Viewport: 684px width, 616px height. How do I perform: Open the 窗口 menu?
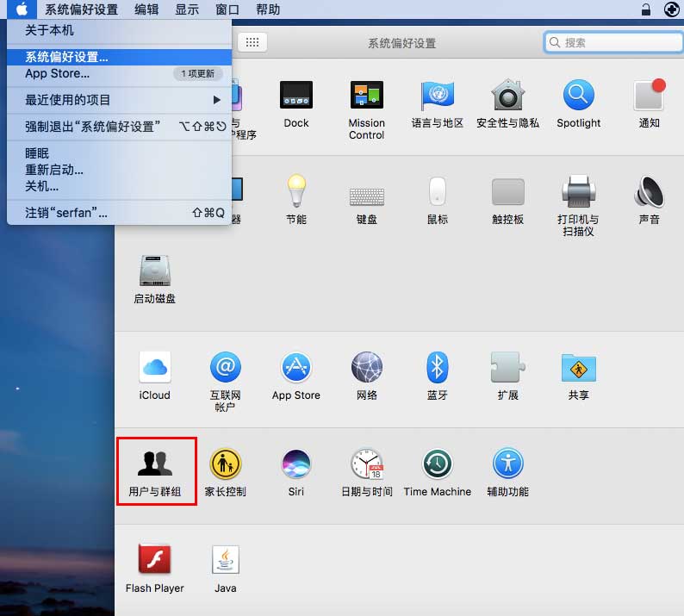(227, 9)
